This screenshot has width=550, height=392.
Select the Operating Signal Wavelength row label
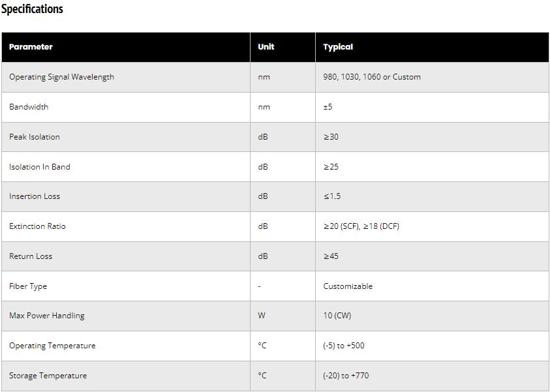[x=61, y=77]
